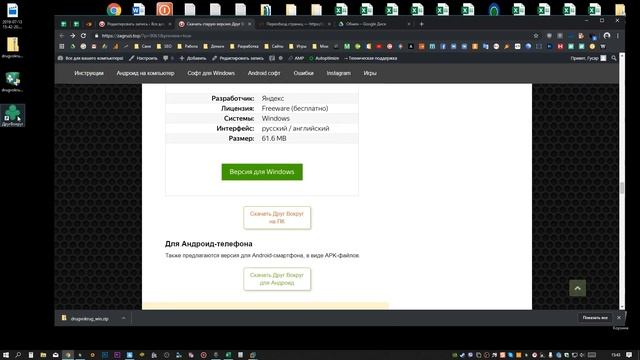Click the address bar URL

pyautogui.click(x=147, y=36)
